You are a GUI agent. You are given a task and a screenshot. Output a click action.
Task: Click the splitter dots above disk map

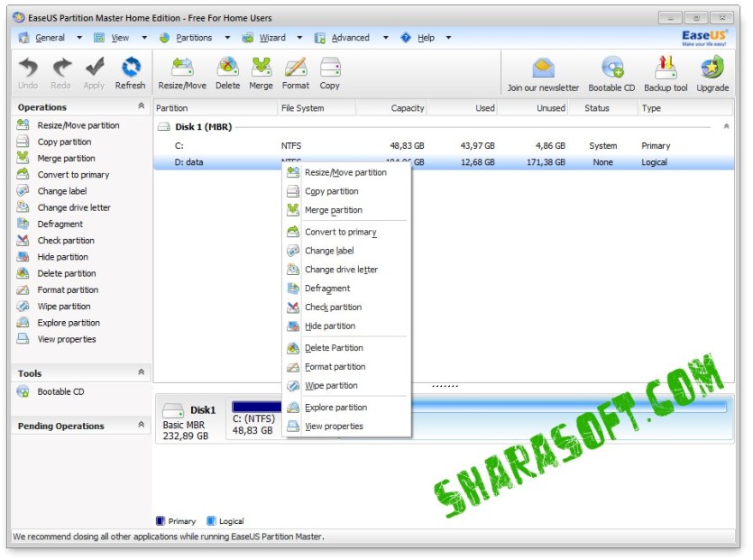[x=445, y=386]
